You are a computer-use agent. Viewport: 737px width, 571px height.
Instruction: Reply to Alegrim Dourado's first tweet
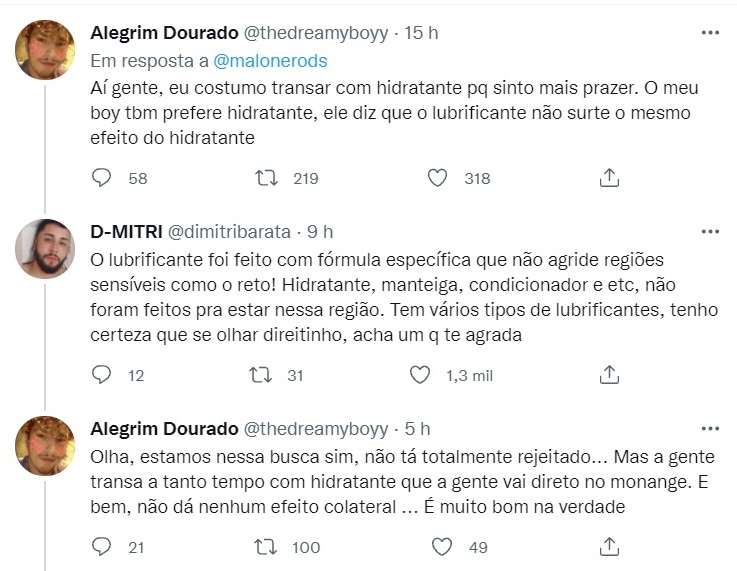point(101,178)
